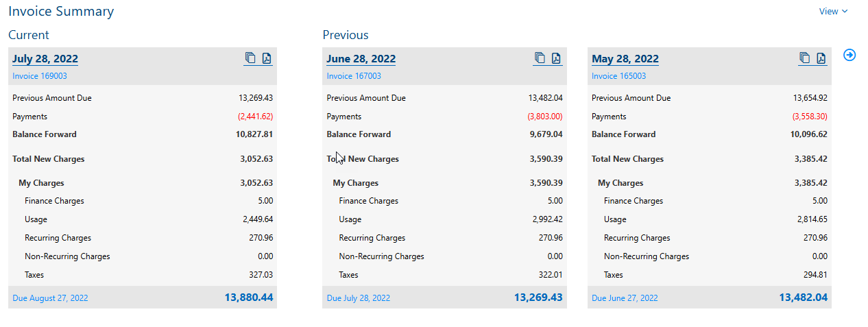Viewport: 868px width, 327px height.
Task: Click Due June 27, 2022 link
Action: tap(625, 298)
